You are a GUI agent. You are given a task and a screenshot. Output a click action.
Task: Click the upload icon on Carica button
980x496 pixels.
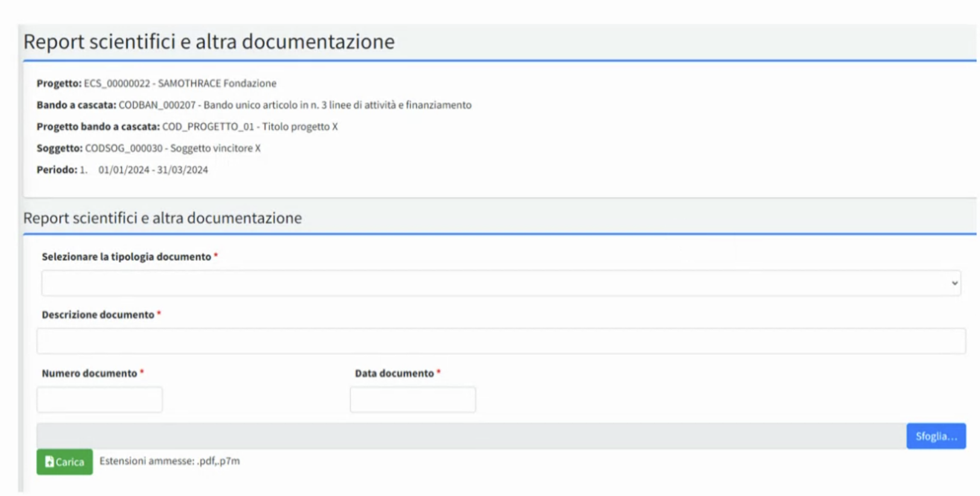click(x=49, y=462)
